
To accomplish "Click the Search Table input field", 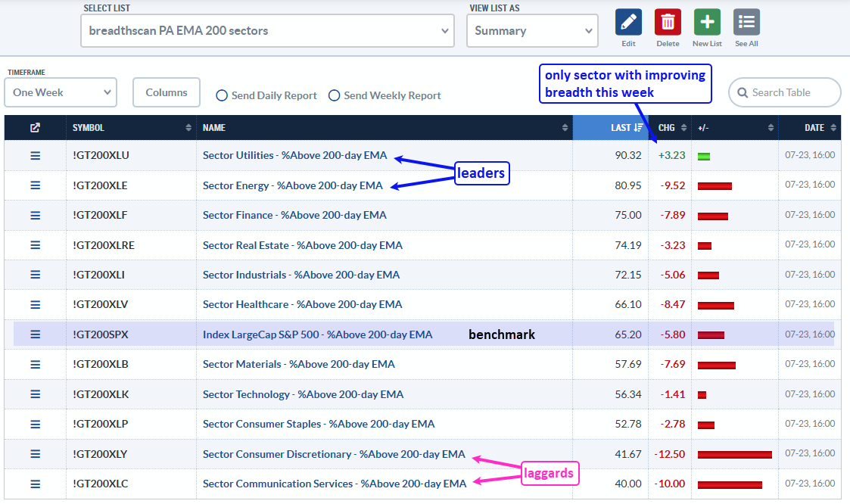I will 785,92.
